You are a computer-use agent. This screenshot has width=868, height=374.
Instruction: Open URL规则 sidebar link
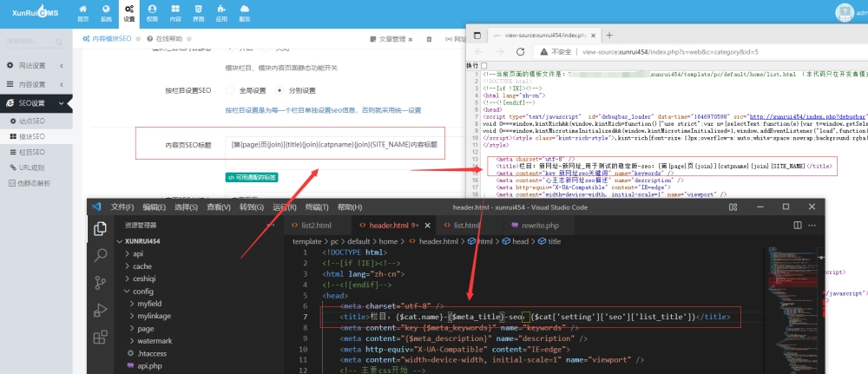point(31,167)
